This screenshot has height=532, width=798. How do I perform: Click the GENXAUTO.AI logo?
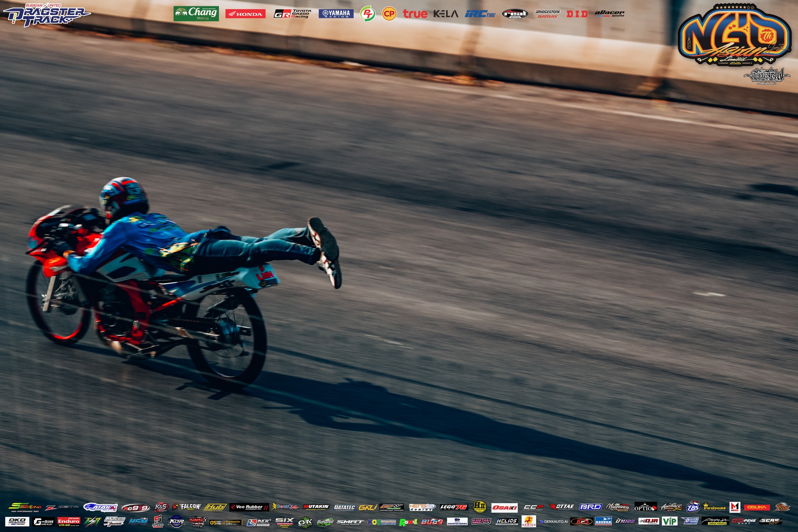[554, 521]
